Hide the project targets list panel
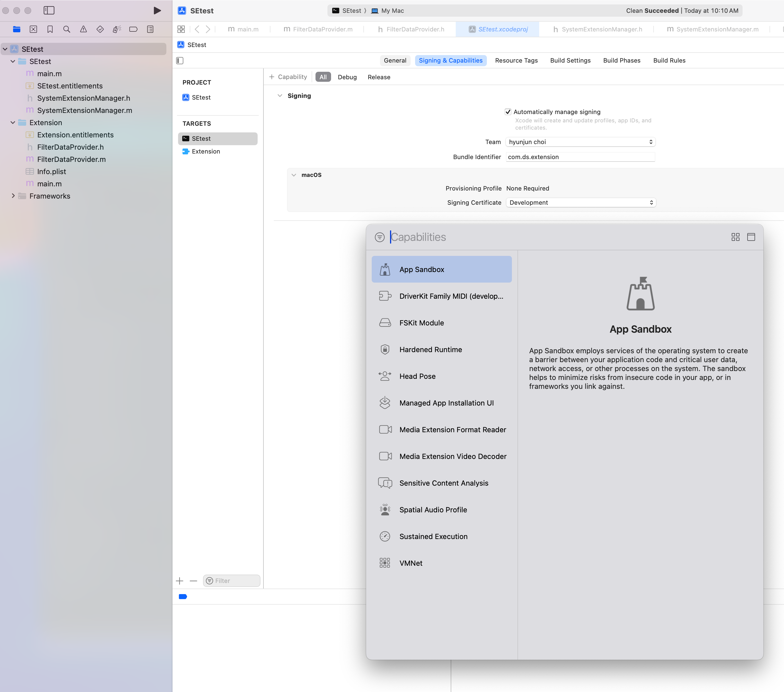The image size is (784, 692). (x=180, y=61)
